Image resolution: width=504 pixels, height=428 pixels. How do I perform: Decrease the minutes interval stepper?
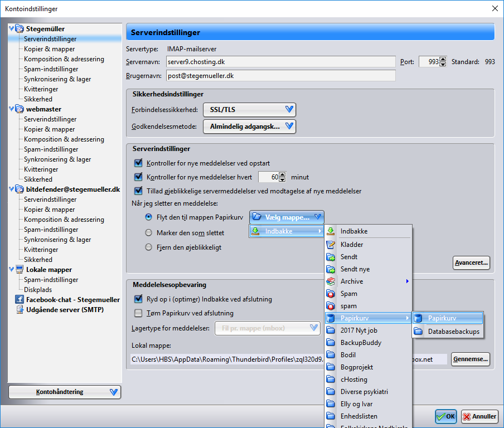[282, 179]
